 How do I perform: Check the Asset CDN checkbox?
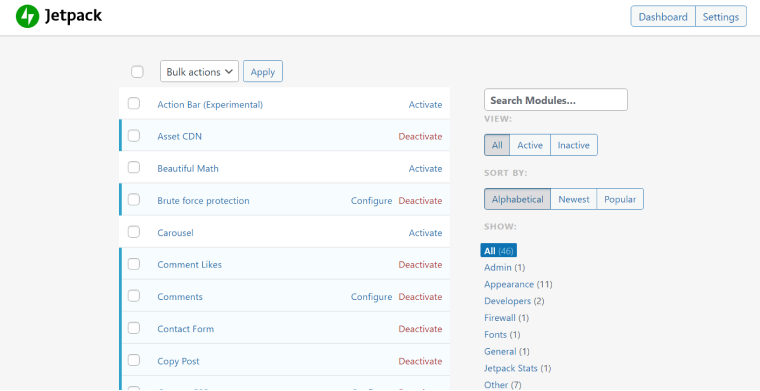134,136
